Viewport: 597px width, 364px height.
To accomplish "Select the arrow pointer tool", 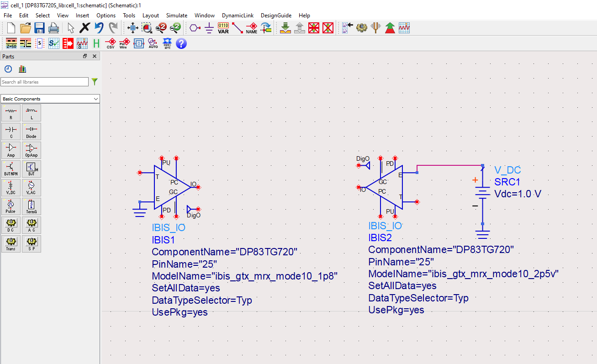I will [x=71, y=28].
